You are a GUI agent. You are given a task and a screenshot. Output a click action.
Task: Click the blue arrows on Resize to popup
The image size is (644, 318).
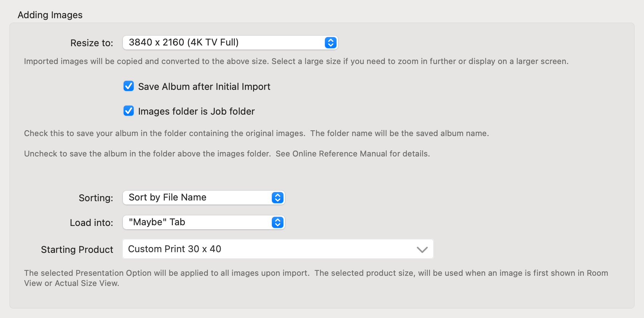coord(330,43)
